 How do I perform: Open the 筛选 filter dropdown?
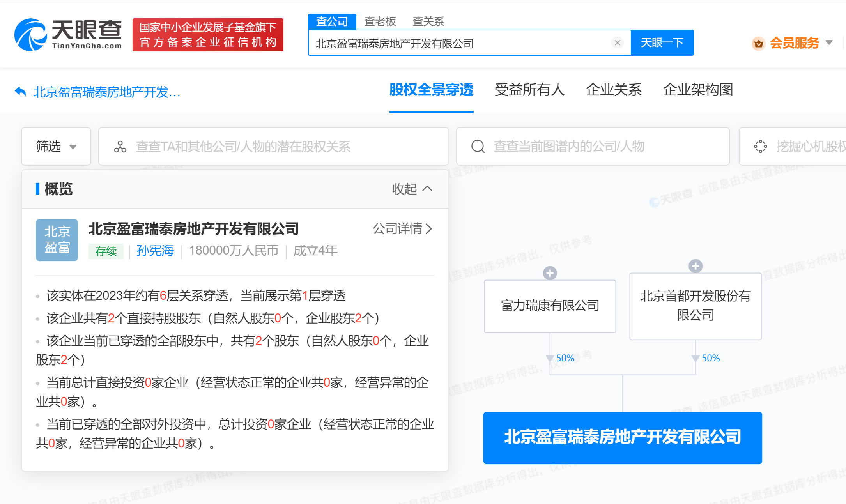(56, 147)
